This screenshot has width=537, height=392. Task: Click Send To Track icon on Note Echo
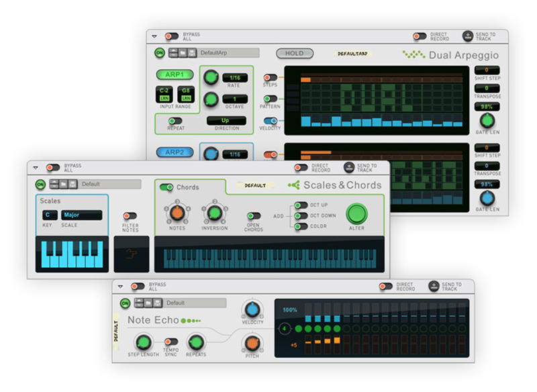click(x=434, y=286)
